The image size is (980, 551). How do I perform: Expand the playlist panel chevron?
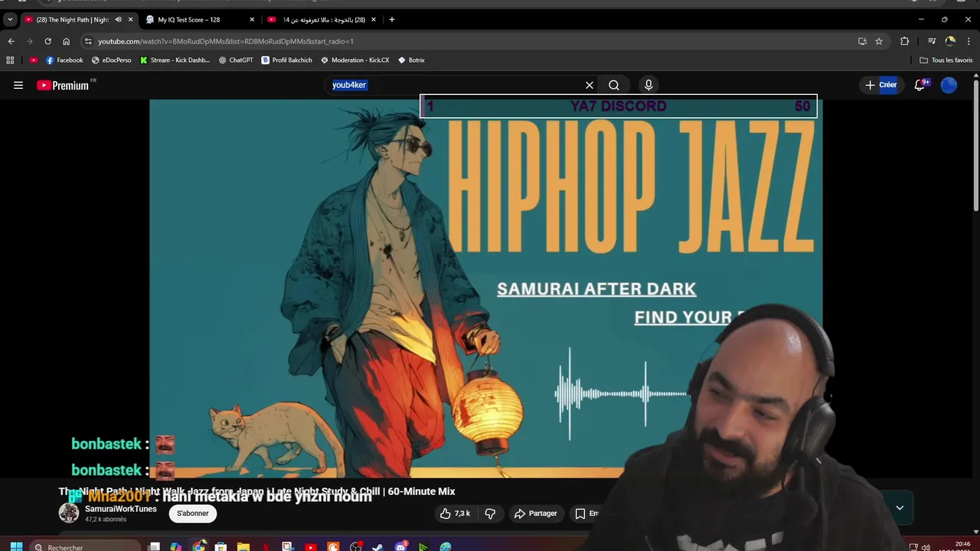point(900,507)
